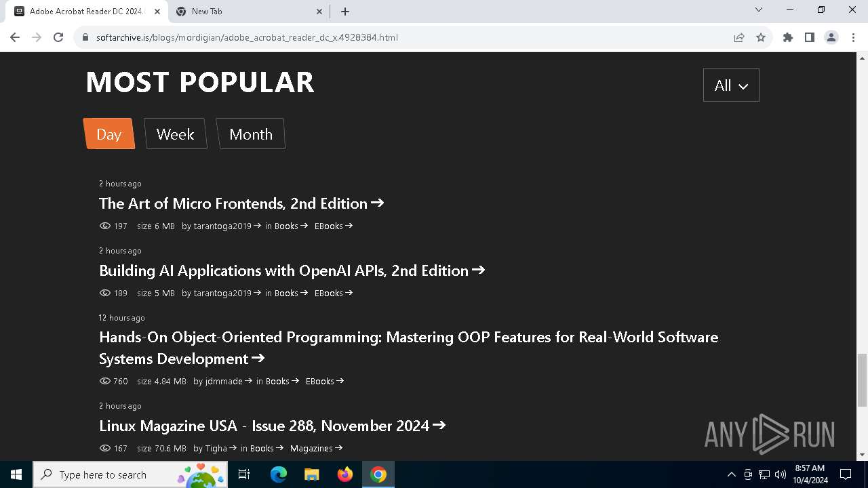Launch Microsoft Edge from the taskbar
This screenshot has height=488, width=868.
[x=279, y=474]
